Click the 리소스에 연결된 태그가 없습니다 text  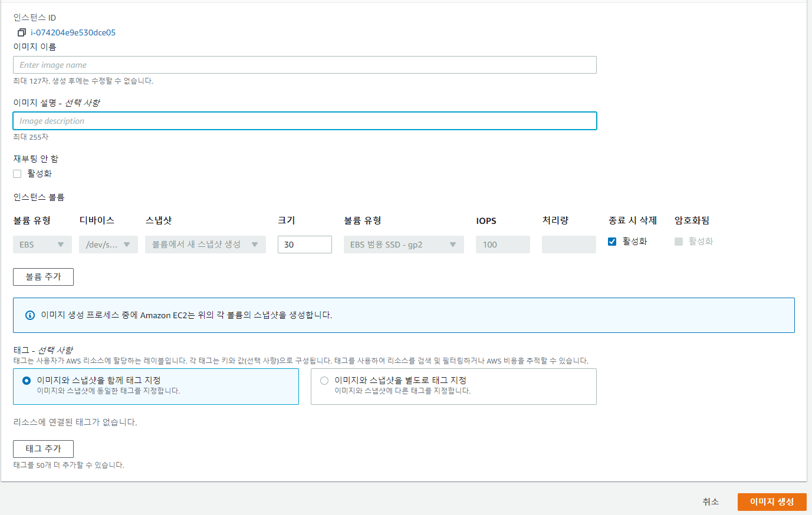[x=75, y=422]
